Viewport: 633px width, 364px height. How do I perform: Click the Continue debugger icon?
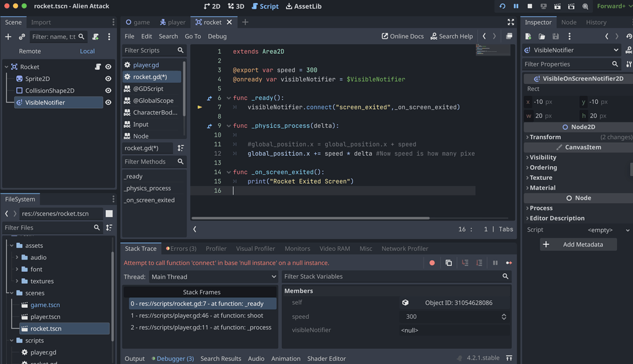pos(509,263)
